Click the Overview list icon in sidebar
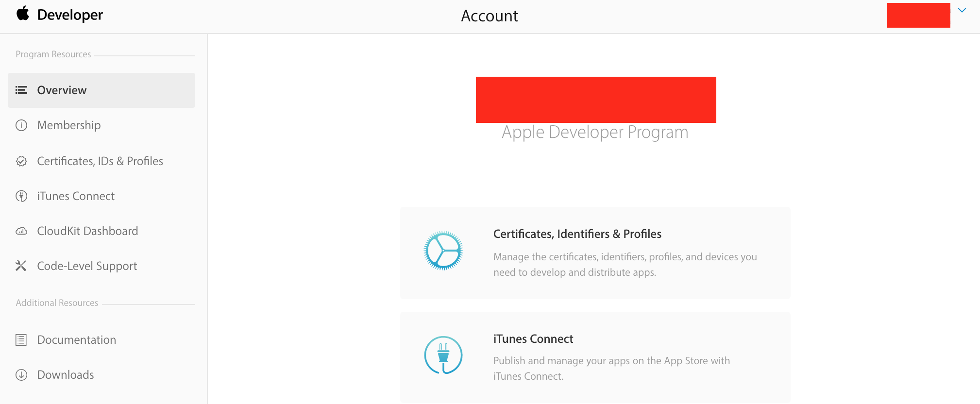The height and width of the screenshot is (404, 980). pos(21,90)
